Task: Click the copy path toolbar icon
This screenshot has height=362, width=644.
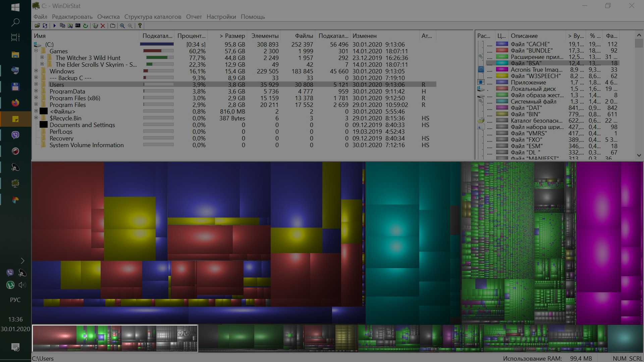Action: [62, 25]
